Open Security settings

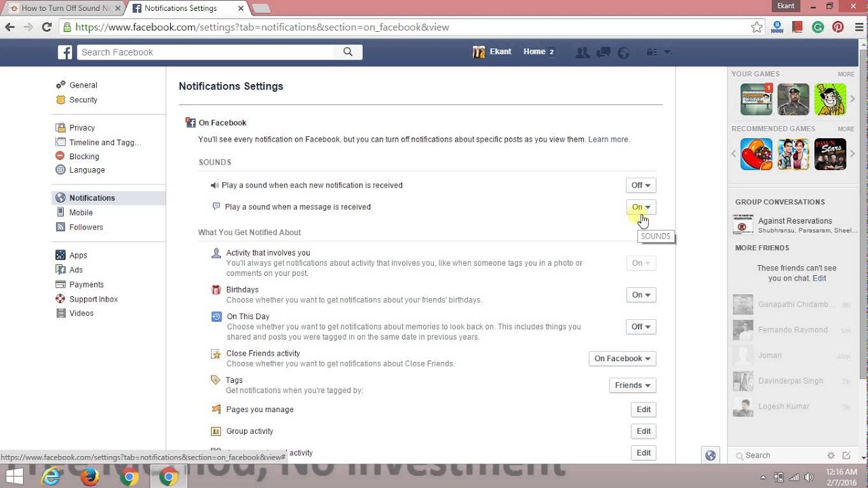tap(83, 100)
